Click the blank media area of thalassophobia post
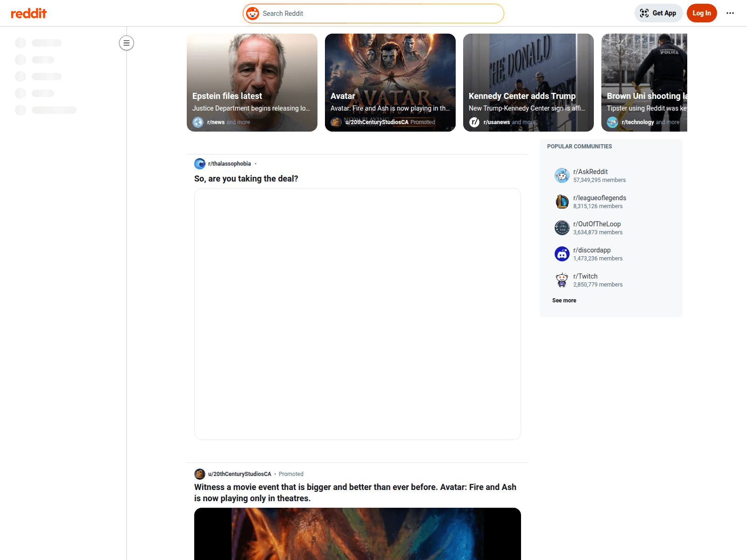The image size is (747, 560). pyautogui.click(x=358, y=314)
